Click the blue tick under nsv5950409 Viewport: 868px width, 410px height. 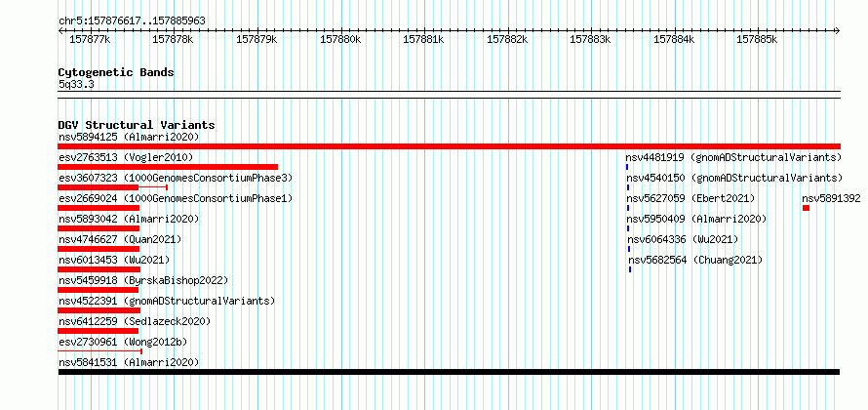tap(628, 228)
